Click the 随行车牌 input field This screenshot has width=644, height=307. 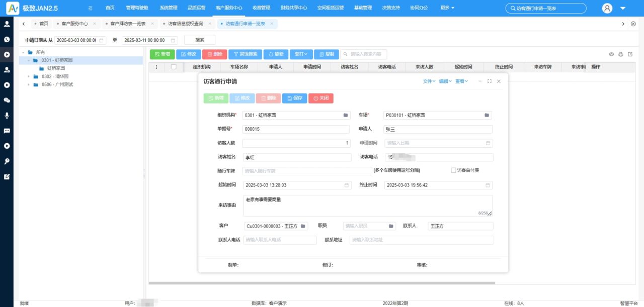click(307, 171)
